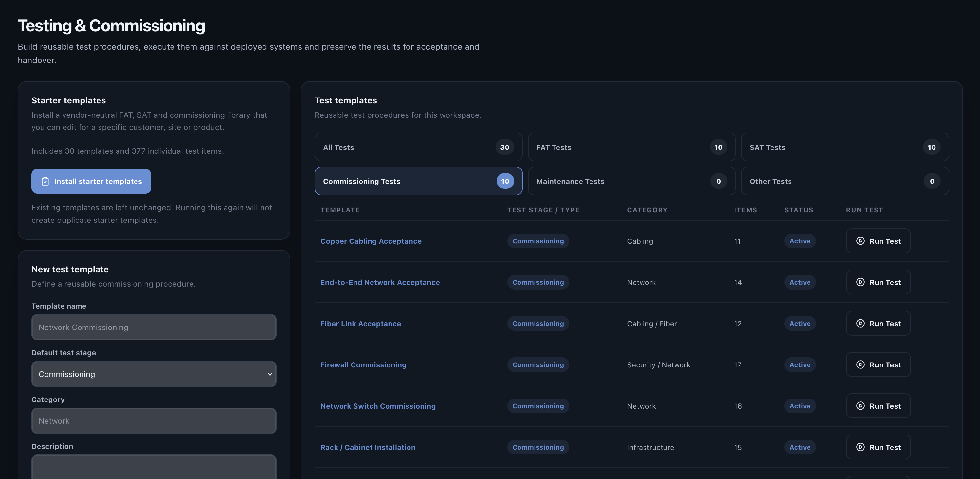Click the Security / Network category cell
The image size is (980, 479).
tap(659, 364)
